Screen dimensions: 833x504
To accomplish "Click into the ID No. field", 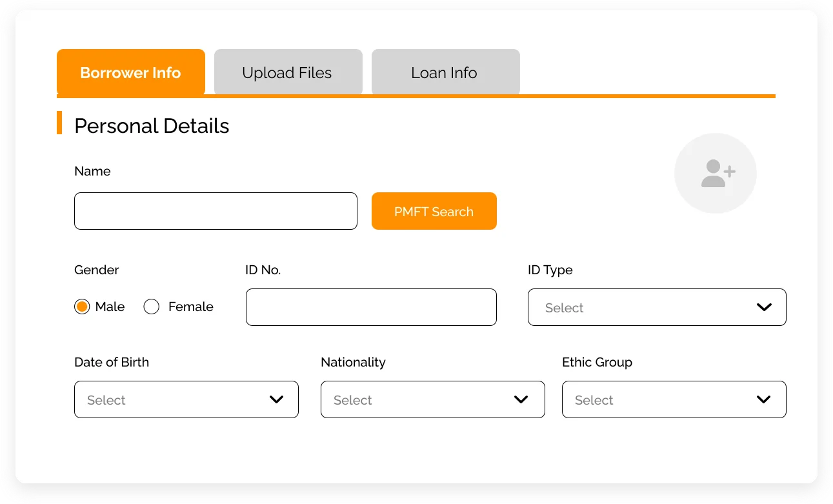I will pyautogui.click(x=371, y=307).
